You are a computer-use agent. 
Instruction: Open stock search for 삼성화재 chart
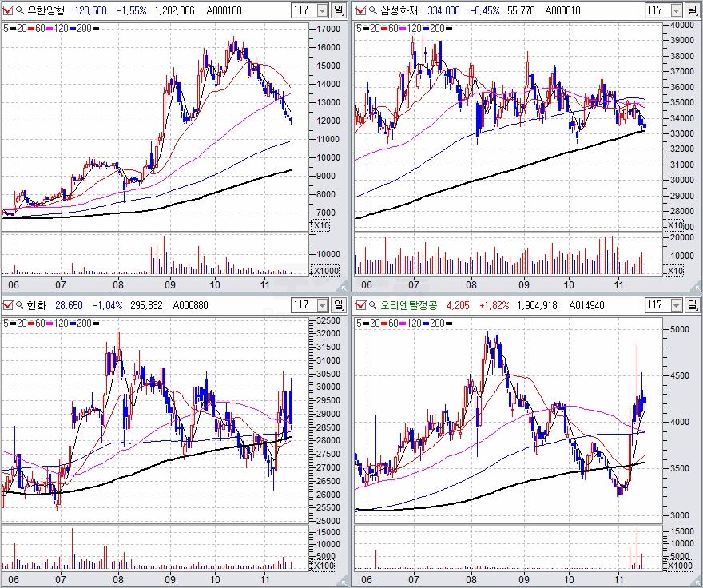click(x=372, y=10)
